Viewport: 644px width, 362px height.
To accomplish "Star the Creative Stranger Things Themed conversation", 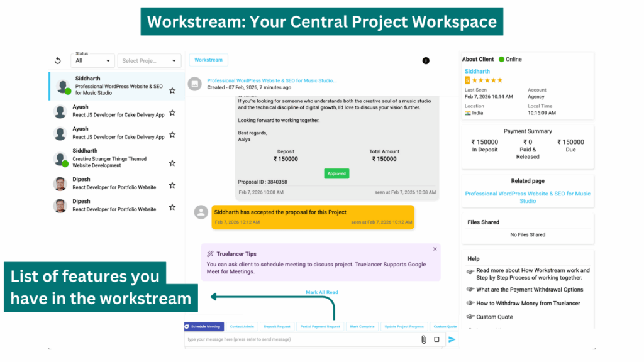I will click(172, 163).
